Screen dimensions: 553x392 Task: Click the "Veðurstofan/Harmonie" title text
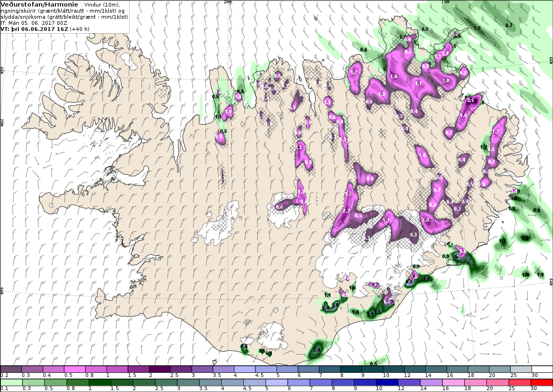coord(39,5)
